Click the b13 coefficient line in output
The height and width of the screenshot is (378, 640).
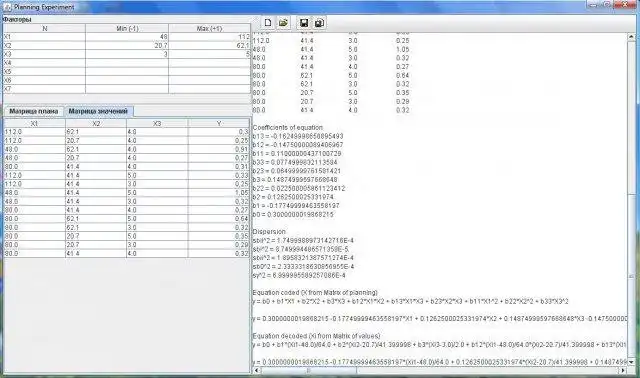(x=298, y=136)
